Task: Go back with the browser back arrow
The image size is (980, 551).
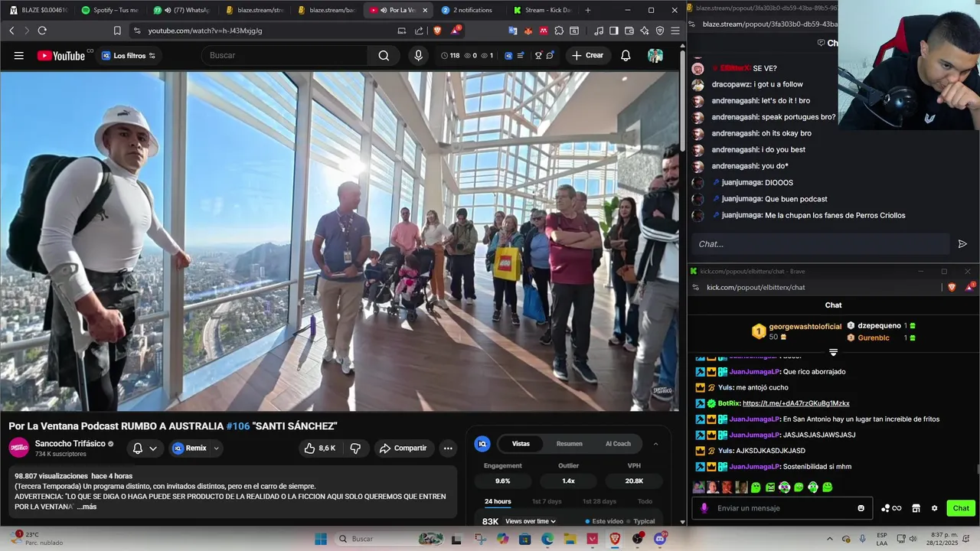Action: pyautogui.click(x=11, y=31)
